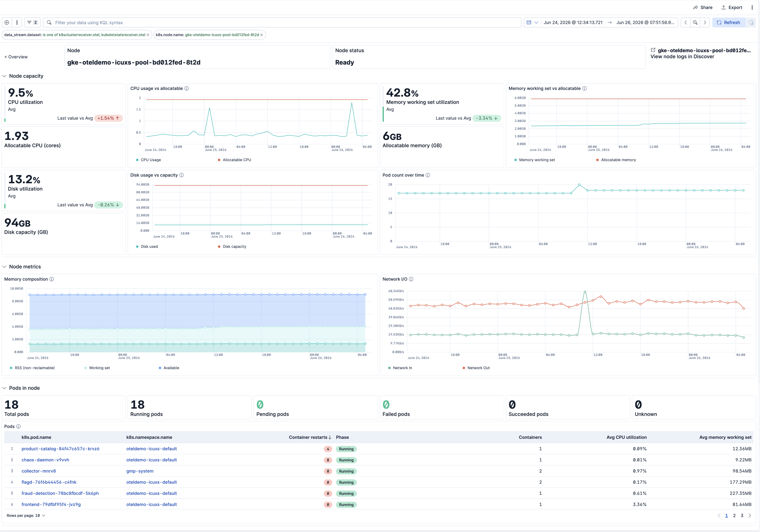
Task: Click the Network Out legend color dot
Action: pyautogui.click(x=464, y=368)
